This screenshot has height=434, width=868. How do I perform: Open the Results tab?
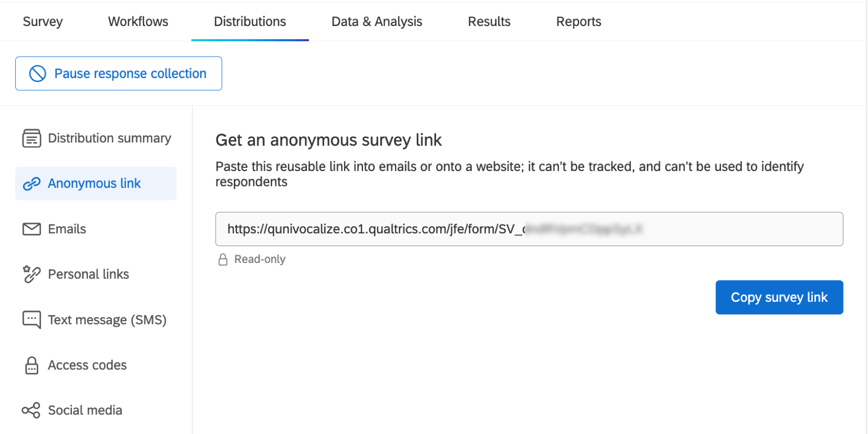(489, 21)
